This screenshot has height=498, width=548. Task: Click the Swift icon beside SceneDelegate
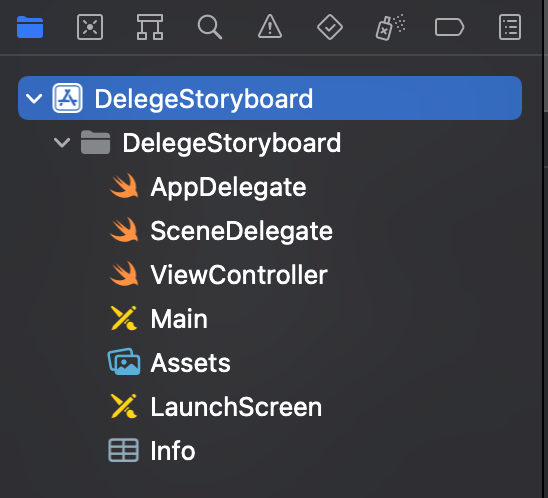point(124,230)
